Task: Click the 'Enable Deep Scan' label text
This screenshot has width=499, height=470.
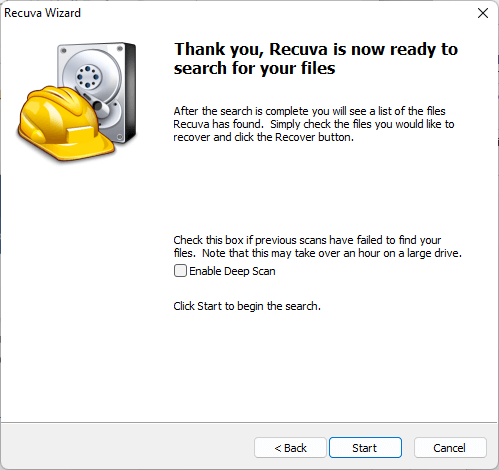Action: click(x=232, y=271)
